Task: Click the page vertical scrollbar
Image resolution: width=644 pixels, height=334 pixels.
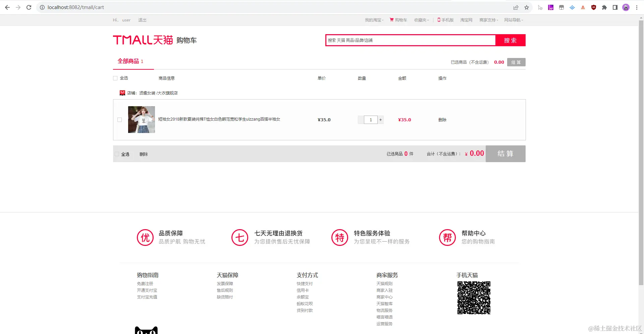Action: coord(641,152)
